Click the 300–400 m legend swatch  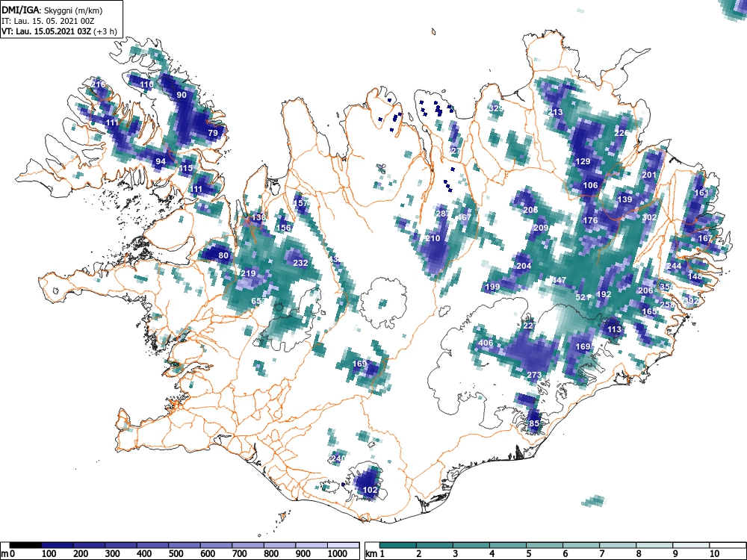121,545
